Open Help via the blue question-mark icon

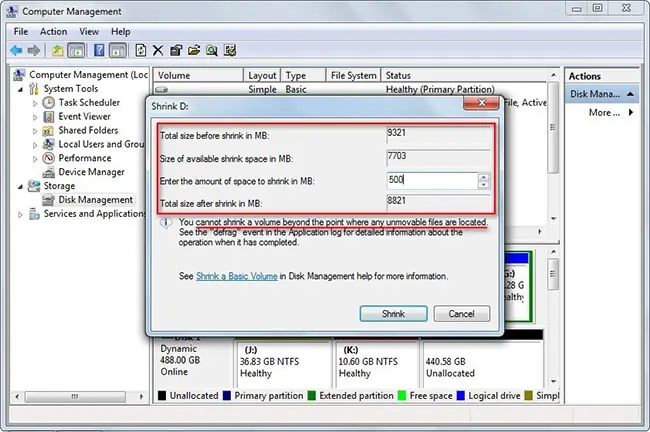point(99,50)
